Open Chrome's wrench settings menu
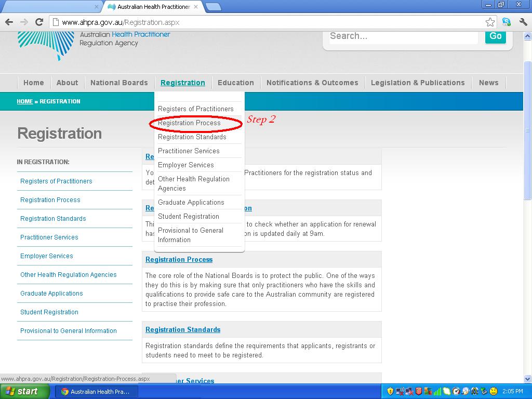The image size is (532, 399). click(523, 23)
